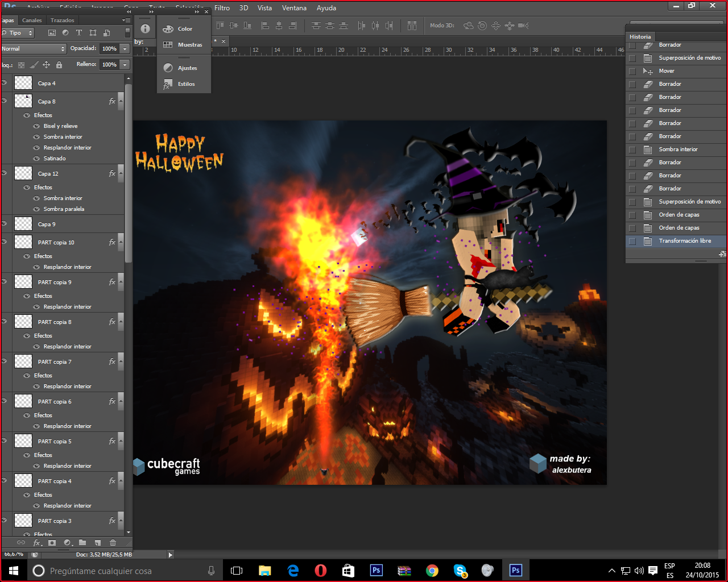Open the Filtro menu
Image resolution: width=728 pixels, height=582 pixels.
coord(222,8)
